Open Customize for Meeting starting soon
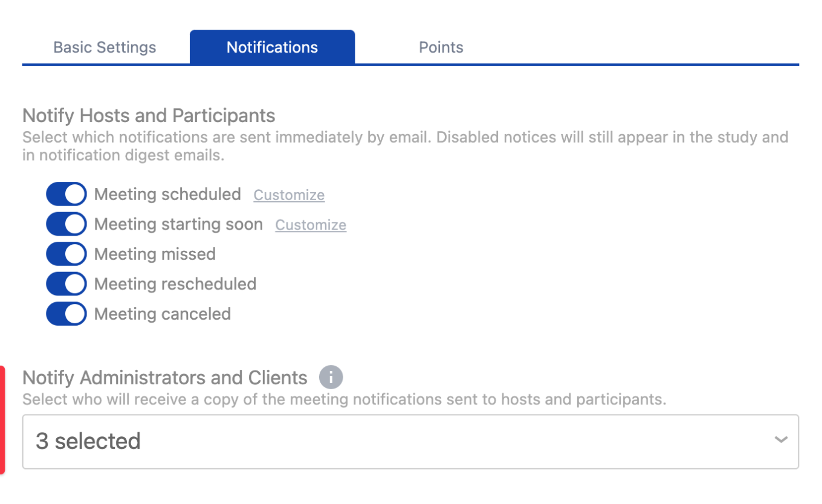822x504 pixels. [x=311, y=225]
